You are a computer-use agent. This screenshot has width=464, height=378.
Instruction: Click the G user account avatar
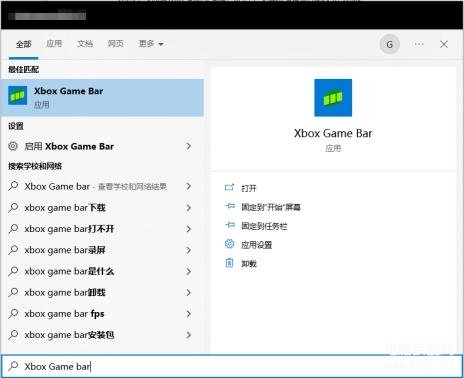(389, 44)
